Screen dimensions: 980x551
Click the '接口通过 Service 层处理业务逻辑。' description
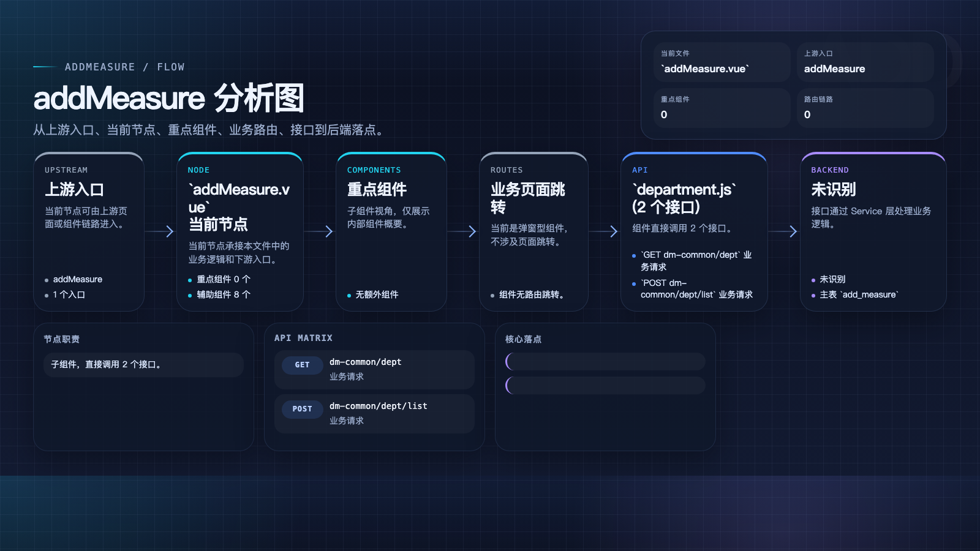(871, 217)
